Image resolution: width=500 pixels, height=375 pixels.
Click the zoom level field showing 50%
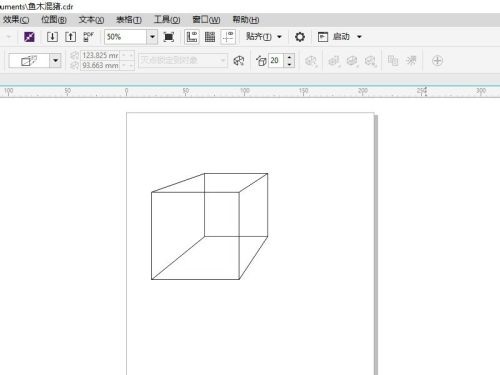point(126,37)
